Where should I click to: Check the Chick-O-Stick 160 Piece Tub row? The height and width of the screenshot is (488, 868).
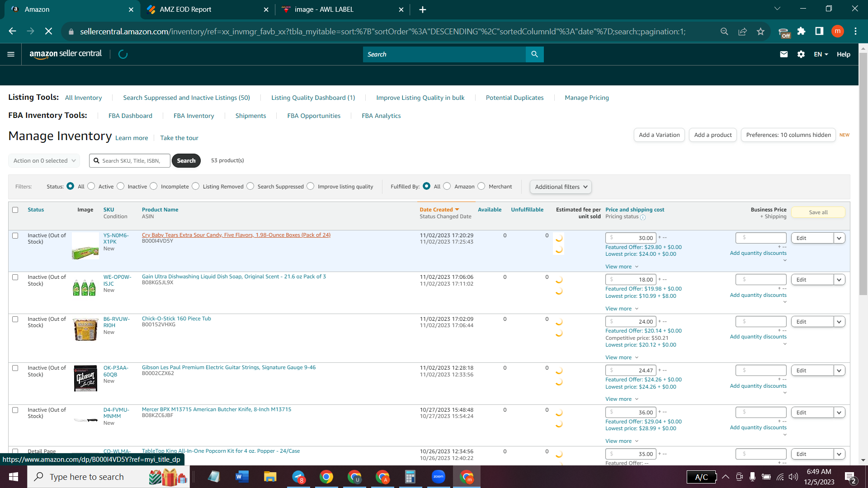[15, 319]
